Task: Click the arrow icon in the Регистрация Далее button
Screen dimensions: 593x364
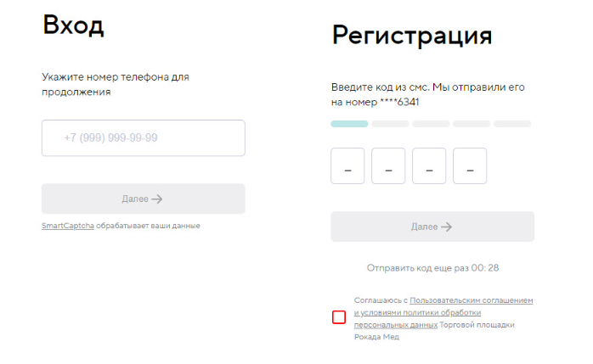Action: pyautogui.click(x=446, y=227)
